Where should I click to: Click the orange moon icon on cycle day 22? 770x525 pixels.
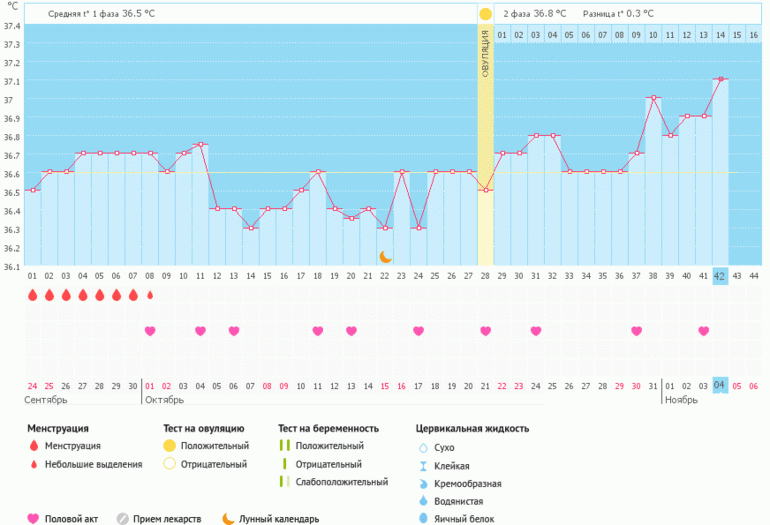click(385, 257)
